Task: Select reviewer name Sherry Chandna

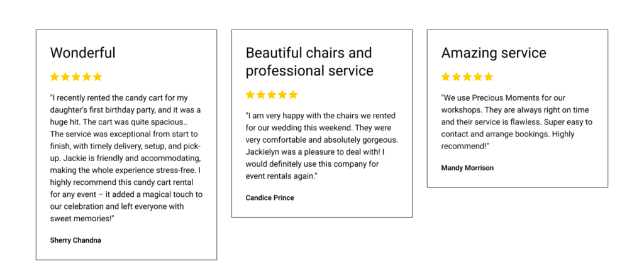Action: (x=75, y=240)
